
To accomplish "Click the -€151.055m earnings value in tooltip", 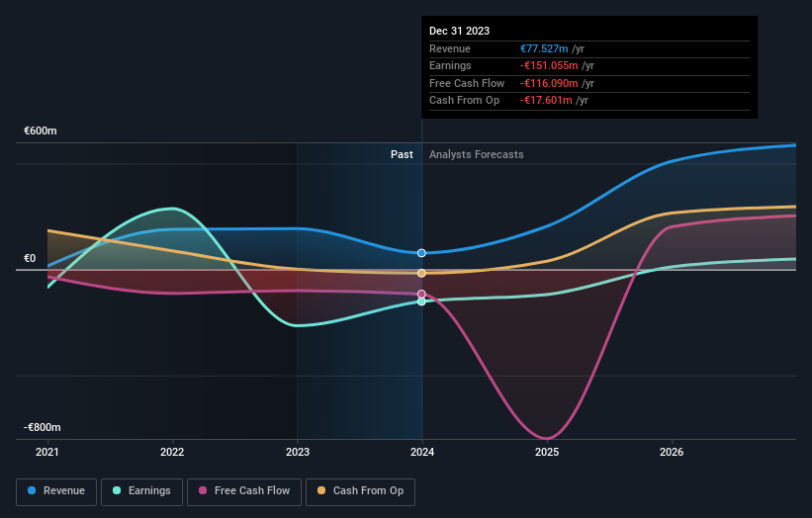I will (549, 65).
